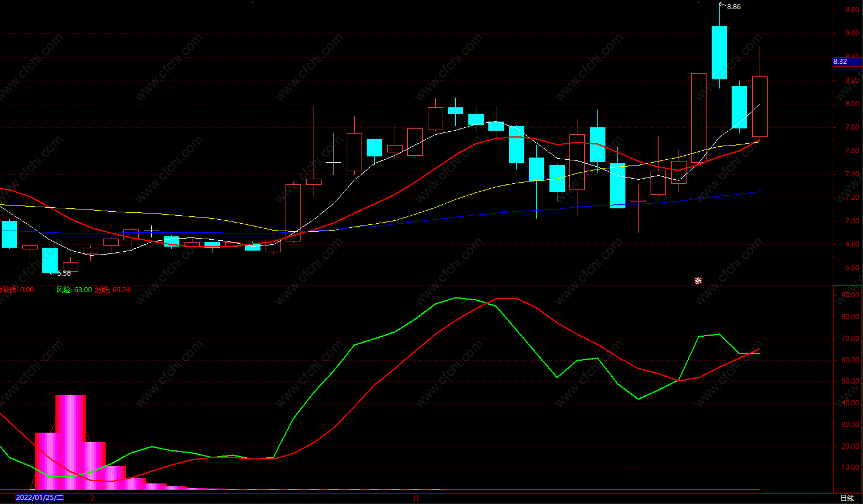The width and height of the screenshot is (863, 504).
Task: Click the tallest magenta bar in lower indicator
Action: (70, 442)
